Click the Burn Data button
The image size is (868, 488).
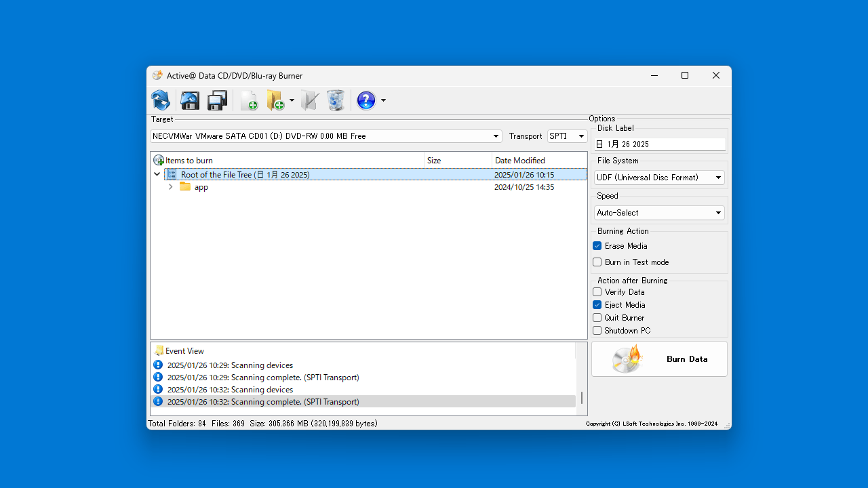[659, 359]
